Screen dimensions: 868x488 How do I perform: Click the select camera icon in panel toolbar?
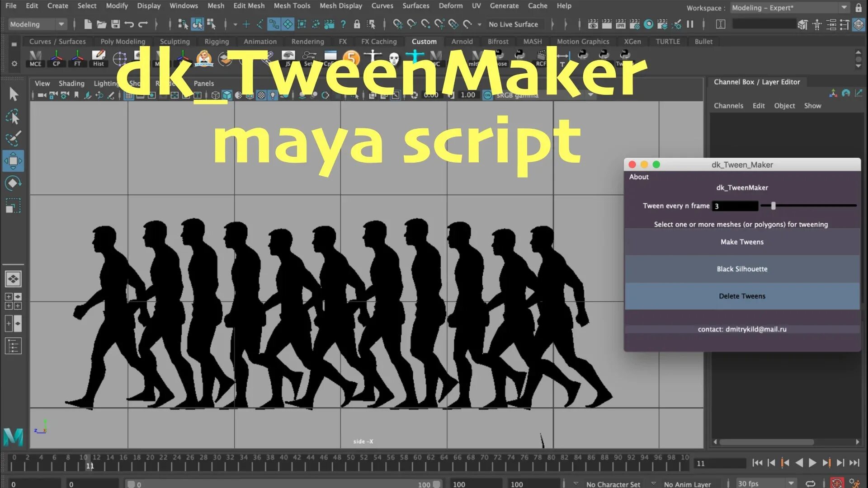point(42,95)
